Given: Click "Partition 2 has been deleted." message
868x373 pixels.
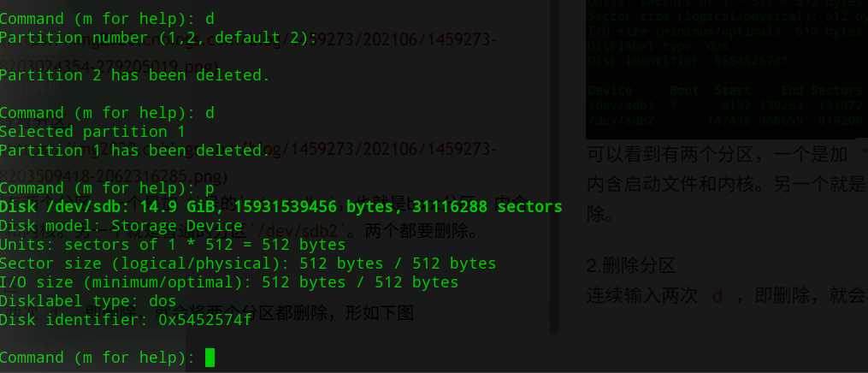Looking at the screenshot, I should tap(135, 75).
